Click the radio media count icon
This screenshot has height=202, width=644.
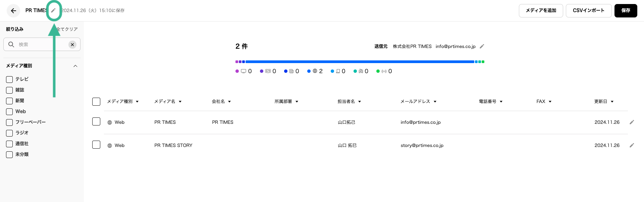[x=361, y=71]
